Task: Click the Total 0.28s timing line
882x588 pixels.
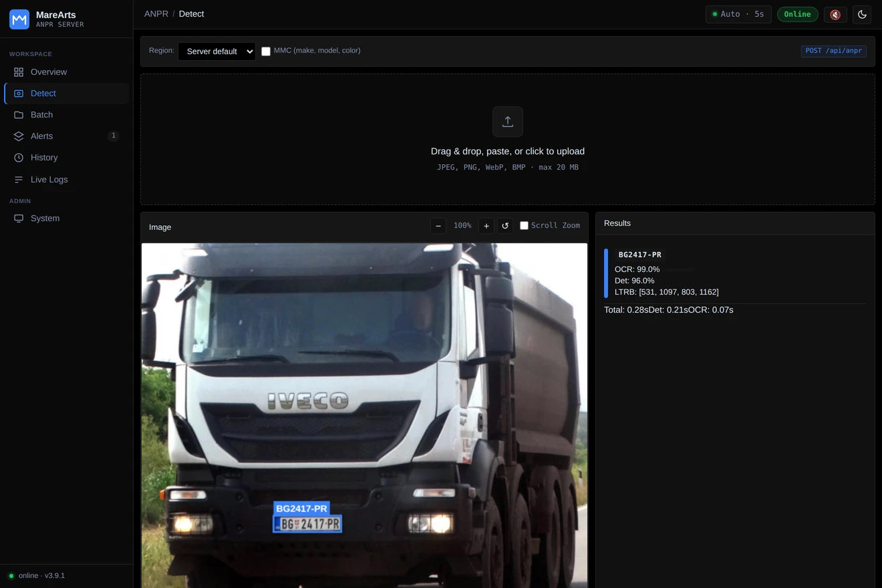Action: 669,310
